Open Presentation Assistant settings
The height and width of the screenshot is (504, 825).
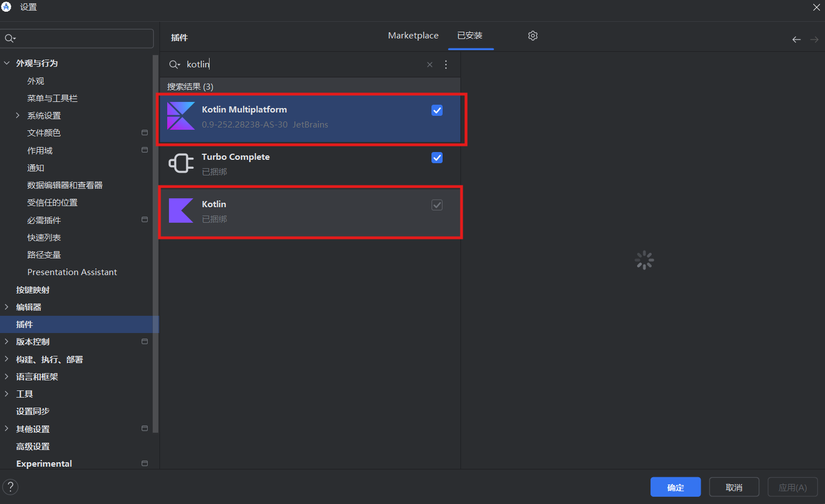click(x=72, y=272)
